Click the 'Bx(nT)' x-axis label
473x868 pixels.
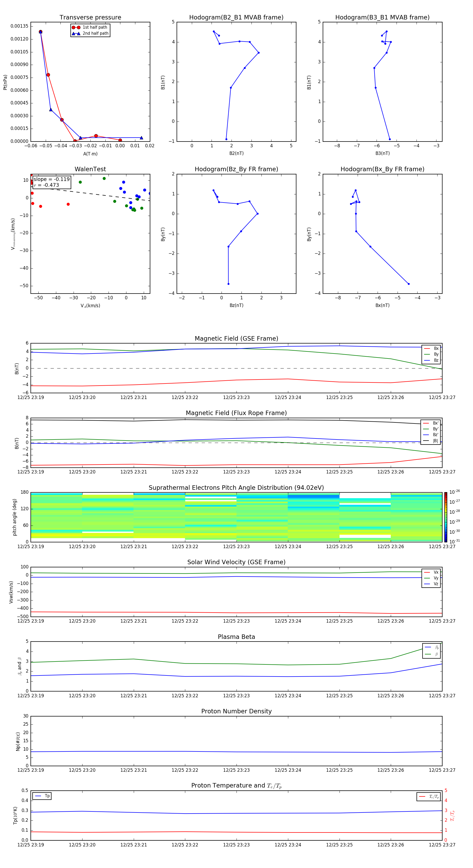382,305
